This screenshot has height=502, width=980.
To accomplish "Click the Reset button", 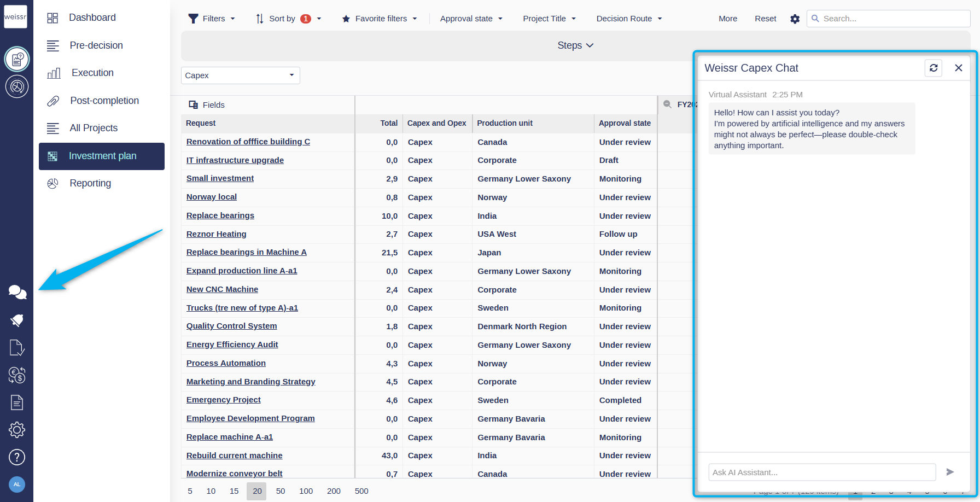I will [x=766, y=19].
